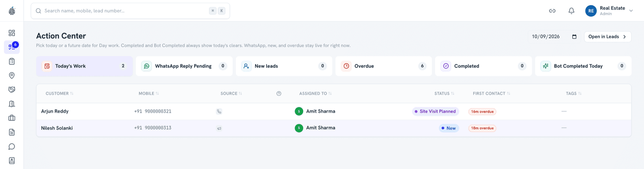Click the date field 10/09/2026
This screenshot has width=644, height=169.
[x=554, y=37]
